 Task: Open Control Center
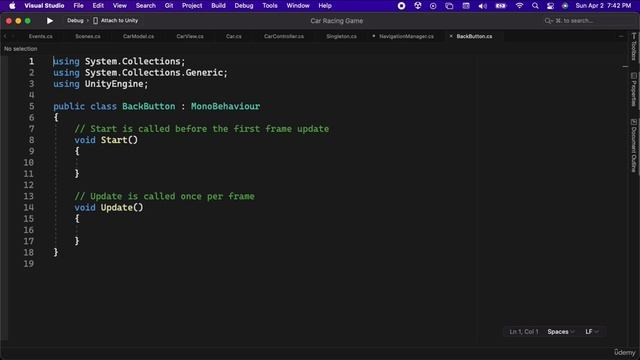[x=550, y=6]
